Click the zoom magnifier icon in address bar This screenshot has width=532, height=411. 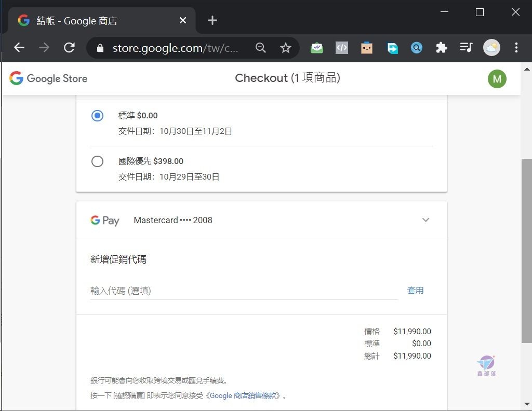pos(261,48)
